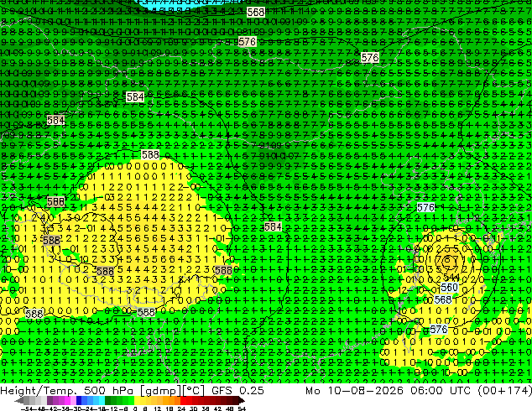
Task: Click the beige 576 contour label near the top center
Action: pyautogui.click(x=247, y=42)
